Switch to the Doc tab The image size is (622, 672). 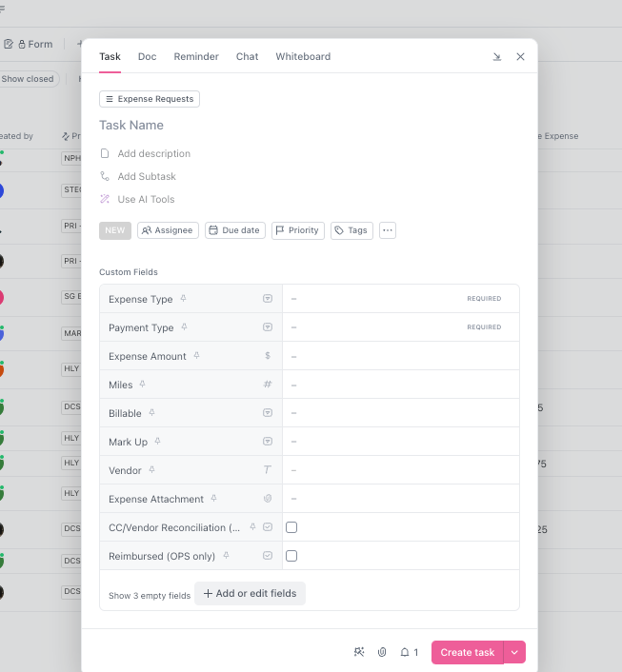click(147, 57)
